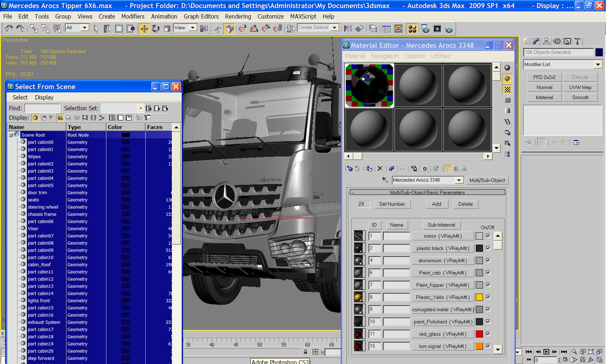Click the Redo arrow in main toolbar

(20, 29)
